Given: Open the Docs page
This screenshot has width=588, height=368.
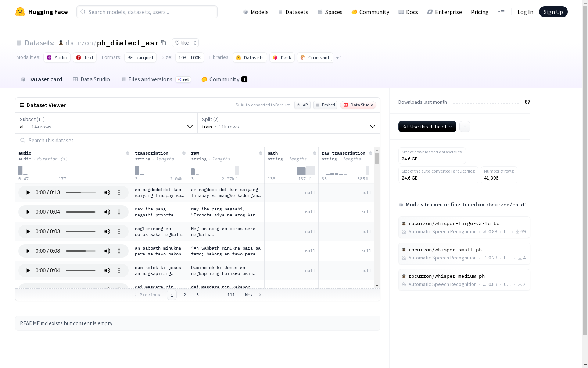Looking at the screenshot, I should point(408,12).
